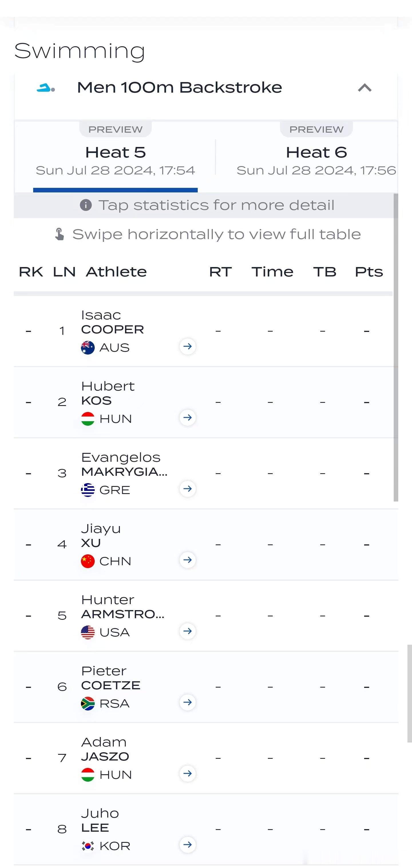
Task: Open Juho Lee's athlete detail arrow
Action: 187,845
